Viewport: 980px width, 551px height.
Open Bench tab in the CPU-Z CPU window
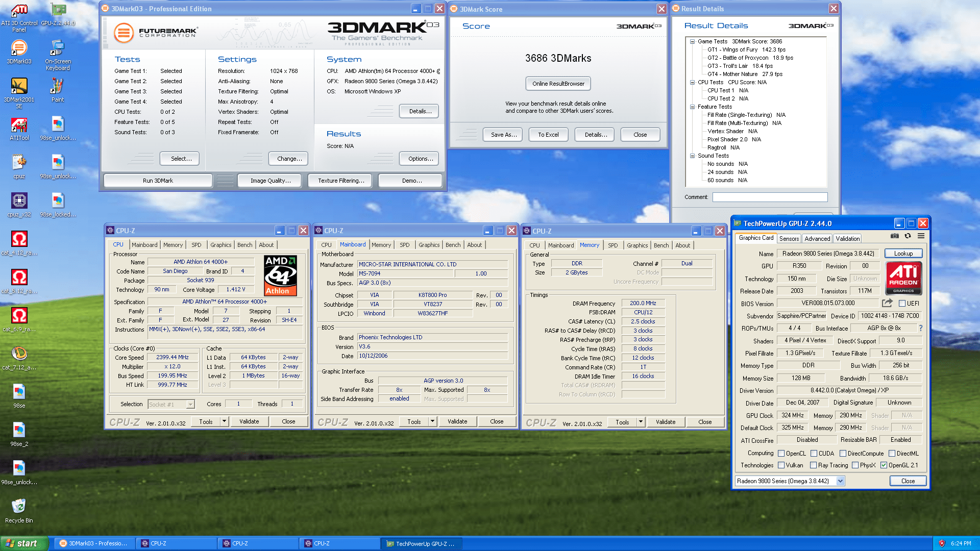click(244, 245)
